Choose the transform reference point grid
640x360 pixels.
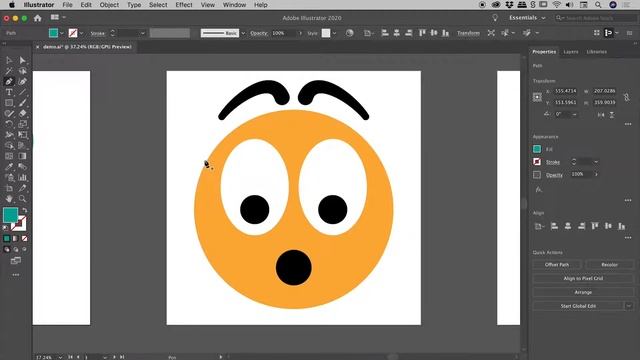click(537, 97)
